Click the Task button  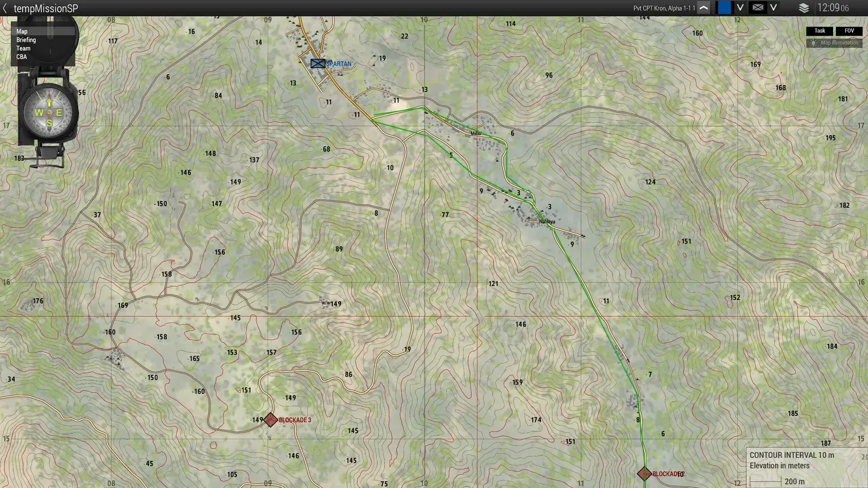coord(819,31)
